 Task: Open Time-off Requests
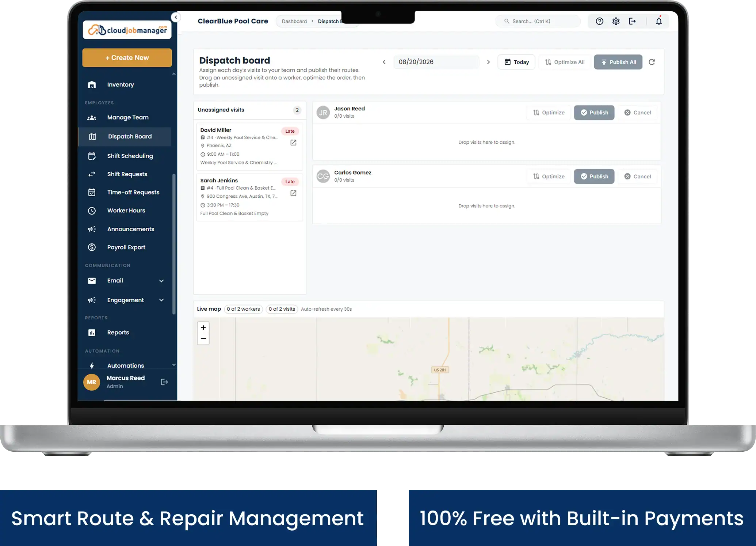125,192
